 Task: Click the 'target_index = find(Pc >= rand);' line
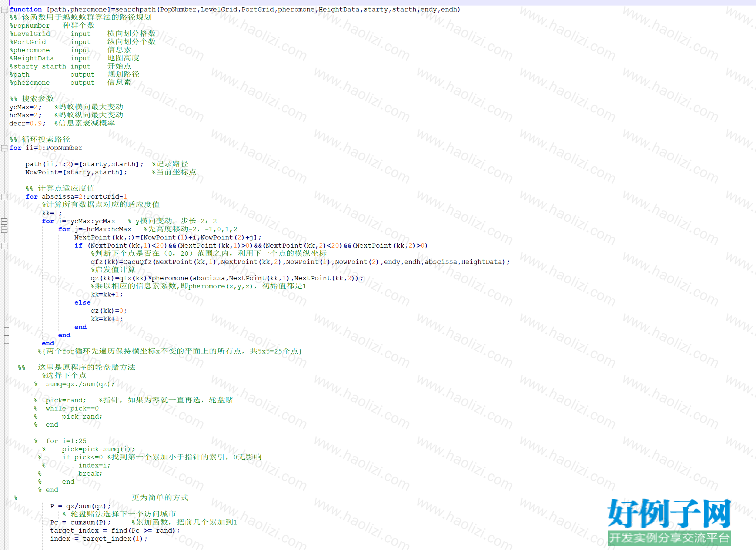(115, 531)
